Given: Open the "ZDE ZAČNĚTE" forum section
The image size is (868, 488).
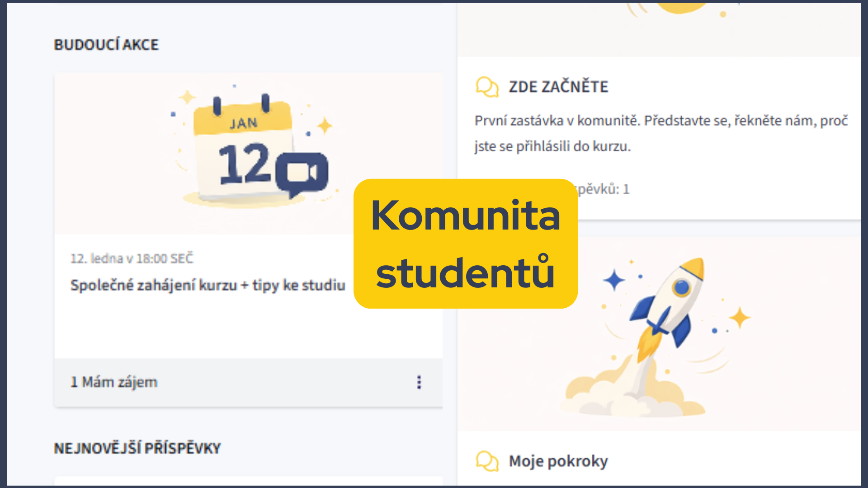Looking at the screenshot, I should [x=558, y=87].
